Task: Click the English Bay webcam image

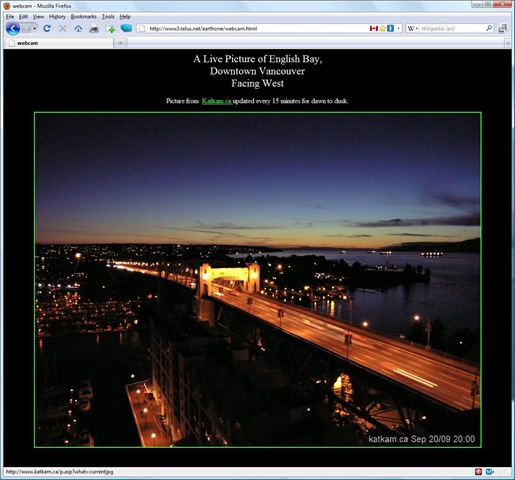Action: click(x=258, y=280)
